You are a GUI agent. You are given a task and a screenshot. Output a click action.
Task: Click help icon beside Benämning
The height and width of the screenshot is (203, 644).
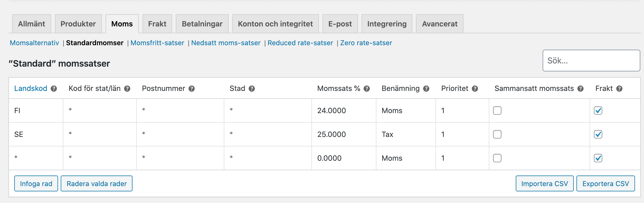coord(426,89)
